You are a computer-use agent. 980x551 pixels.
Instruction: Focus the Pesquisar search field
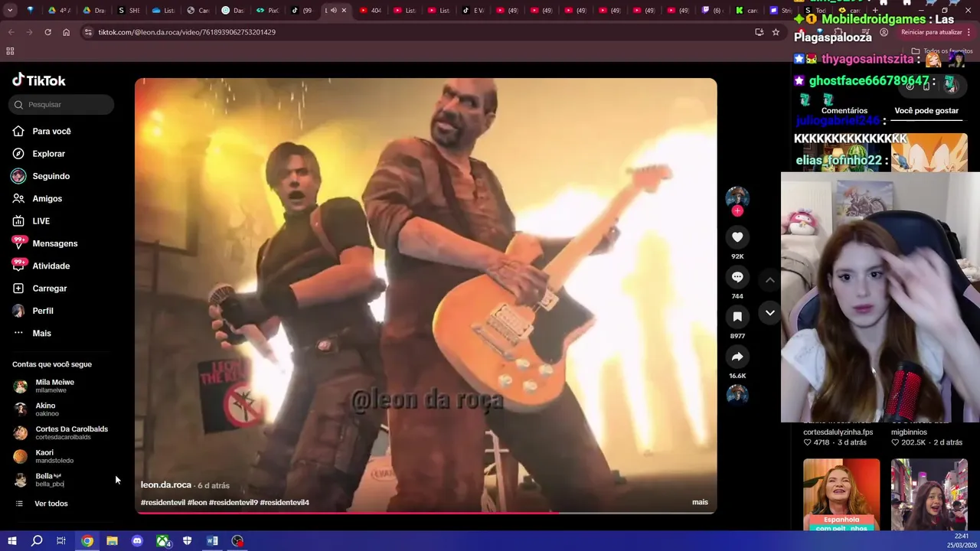tap(61, 104)
